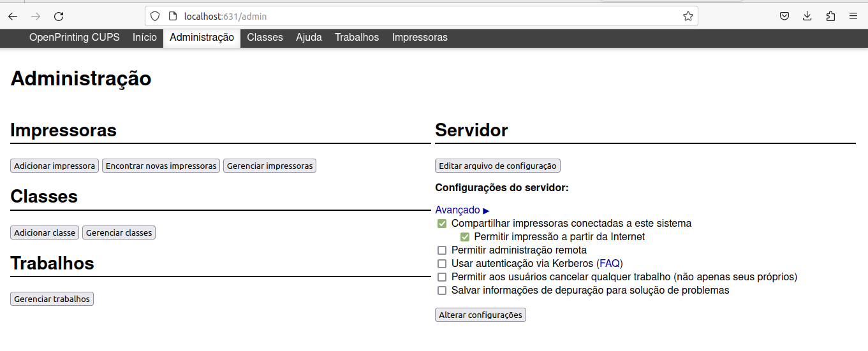The image size is (868, 351).
Task: Switch to the Trabalhos navigation tab
Action: (357, 38)
